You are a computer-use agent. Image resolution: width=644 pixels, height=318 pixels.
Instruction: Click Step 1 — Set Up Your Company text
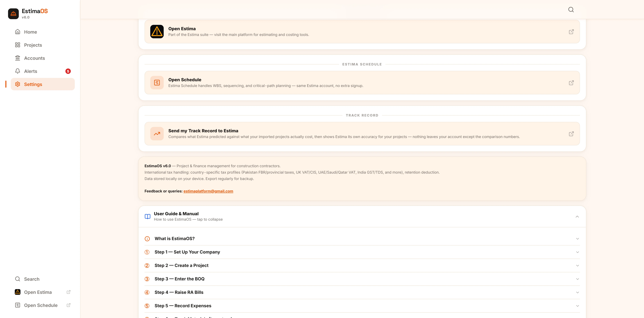pyautogui.click(x=187, y=252)
